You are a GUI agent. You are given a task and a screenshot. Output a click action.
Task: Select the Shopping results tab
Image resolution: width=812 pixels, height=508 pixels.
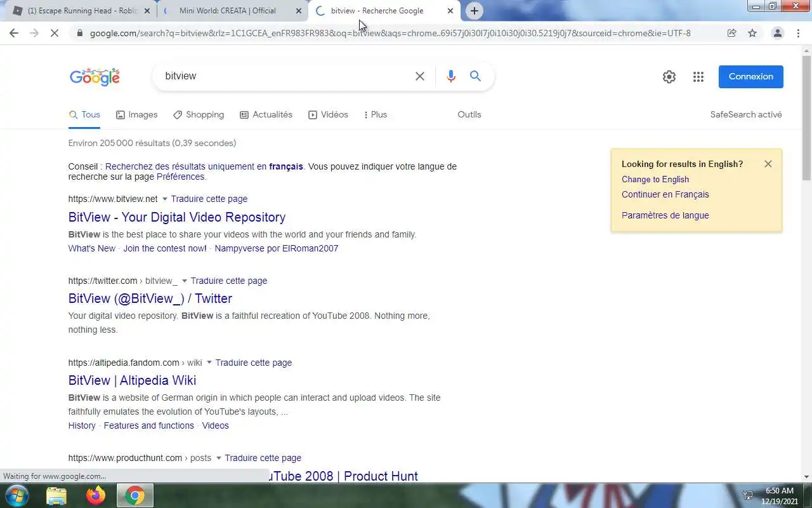[199, 114]
